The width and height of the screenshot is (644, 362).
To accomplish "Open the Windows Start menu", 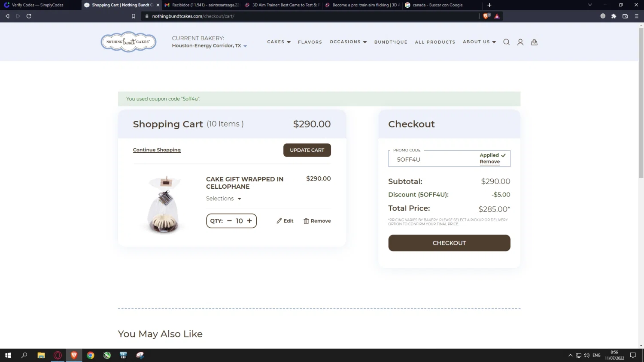I will pos(8,355).
